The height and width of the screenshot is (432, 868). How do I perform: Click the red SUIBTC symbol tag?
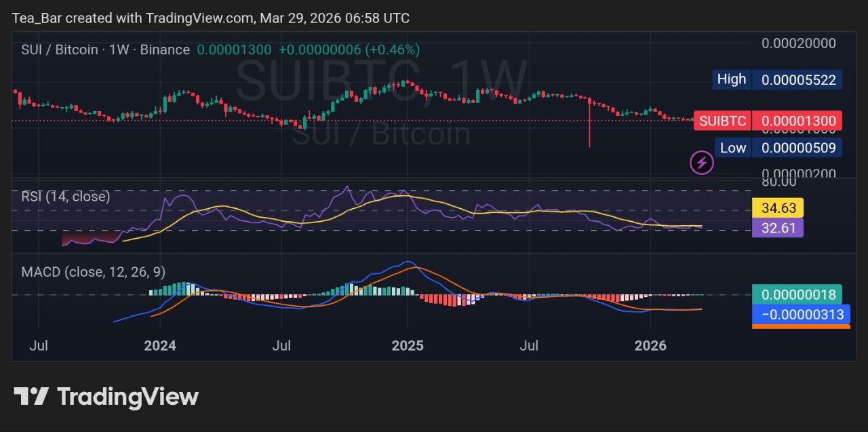(722, 121)
